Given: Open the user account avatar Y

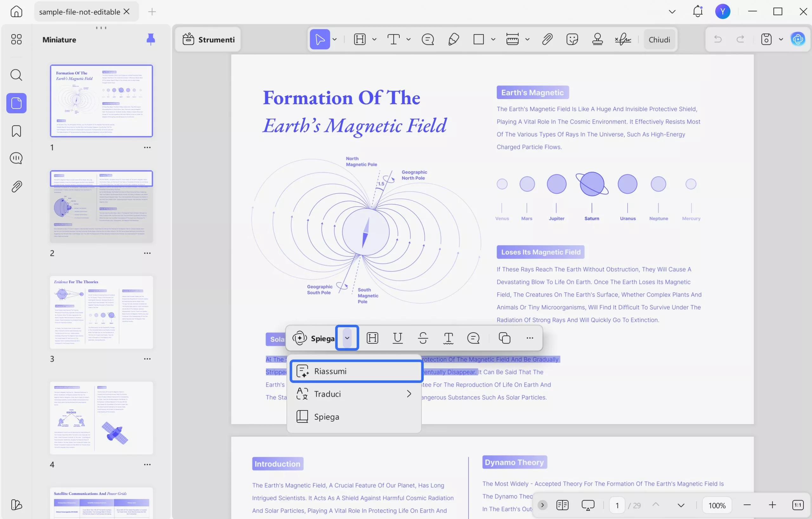Looking at the screenshot, I should tap(723, 11).
